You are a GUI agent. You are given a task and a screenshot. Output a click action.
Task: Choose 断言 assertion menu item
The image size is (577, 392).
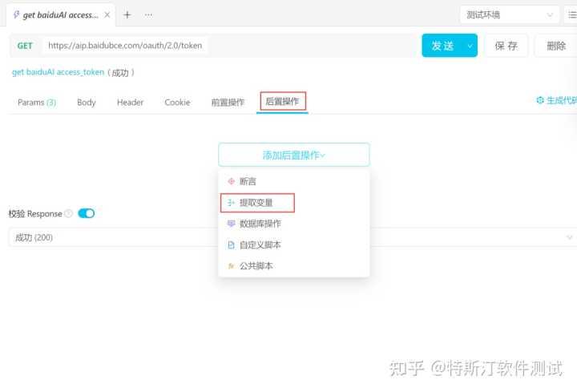[x=293, y=181]
